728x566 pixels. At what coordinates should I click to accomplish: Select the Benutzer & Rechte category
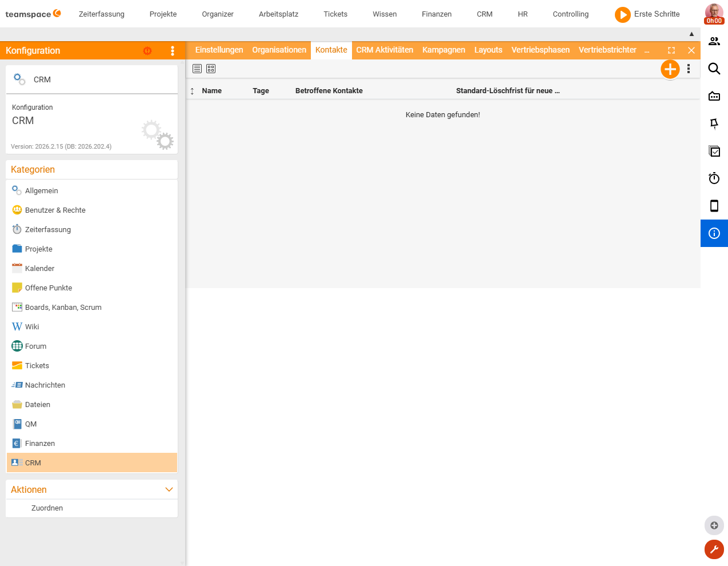pyautogui.click(x=92, y=210)
